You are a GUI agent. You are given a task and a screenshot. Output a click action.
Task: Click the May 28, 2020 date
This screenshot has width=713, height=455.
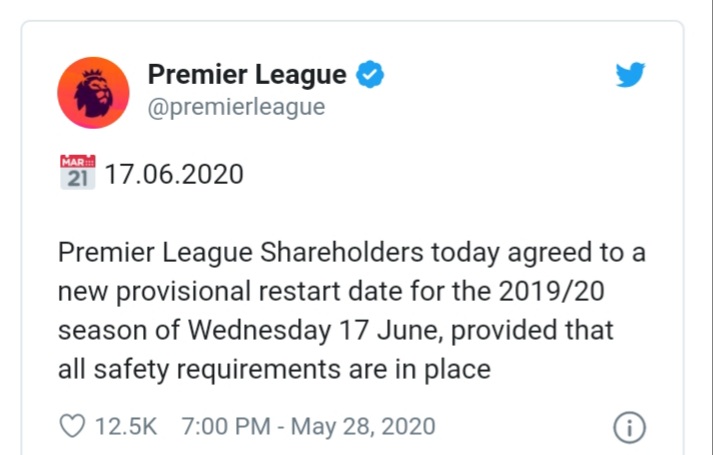coord(363,426)
